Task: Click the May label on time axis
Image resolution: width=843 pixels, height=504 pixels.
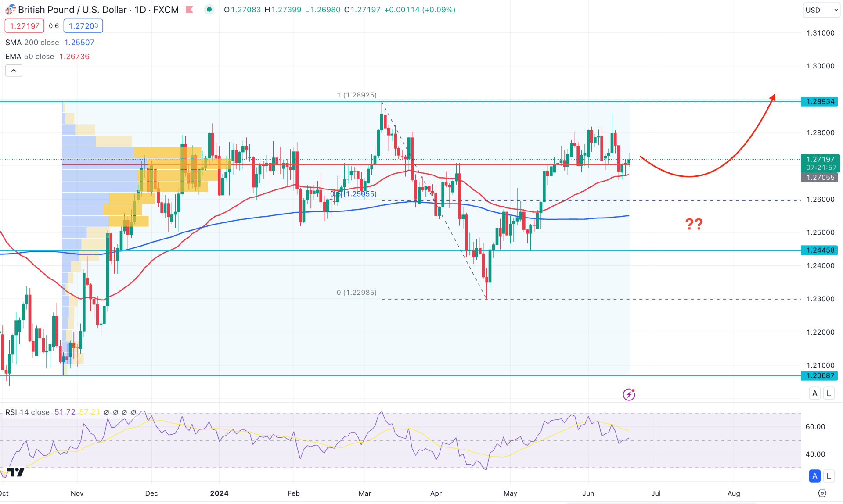Action: [x=510, y=493]
